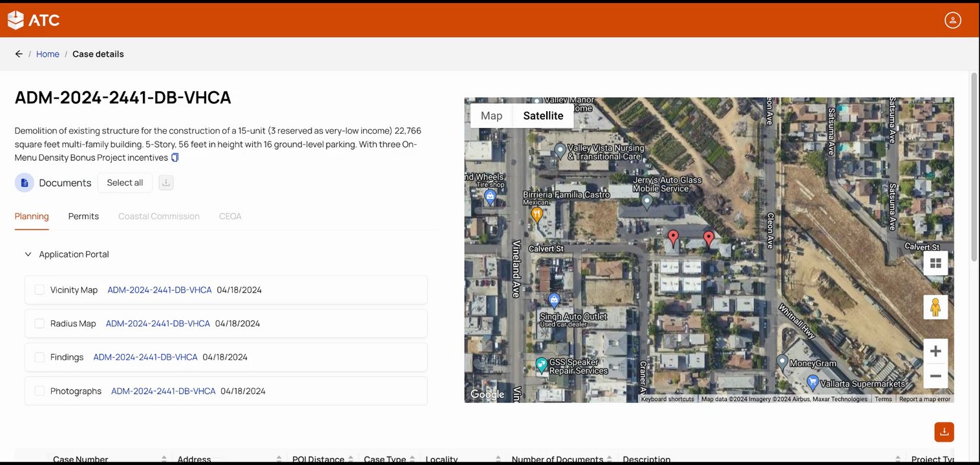Click the ATC logo in the header
The width and height of the screenshot is (980, 465).
click(x=34, y=20)
